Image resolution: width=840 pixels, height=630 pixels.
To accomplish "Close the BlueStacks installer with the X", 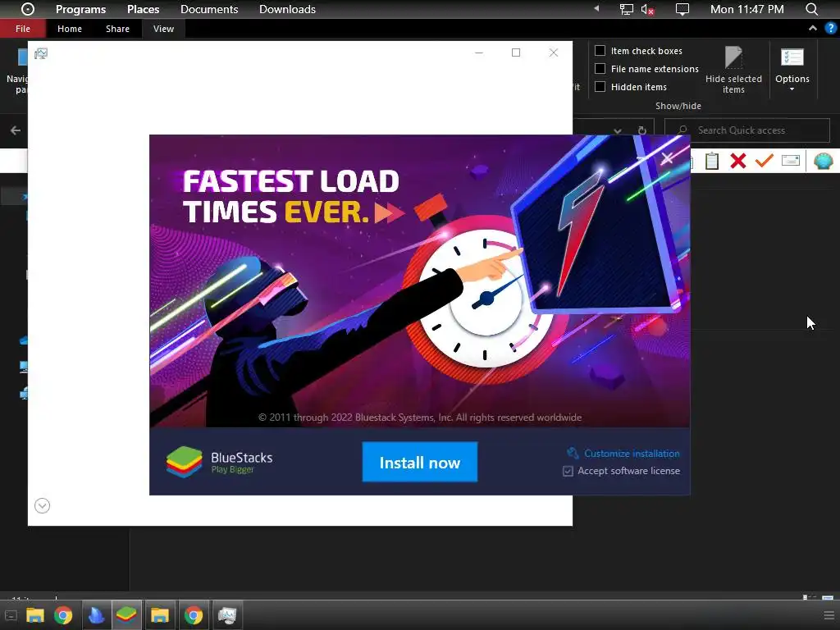I will point(667,158).
